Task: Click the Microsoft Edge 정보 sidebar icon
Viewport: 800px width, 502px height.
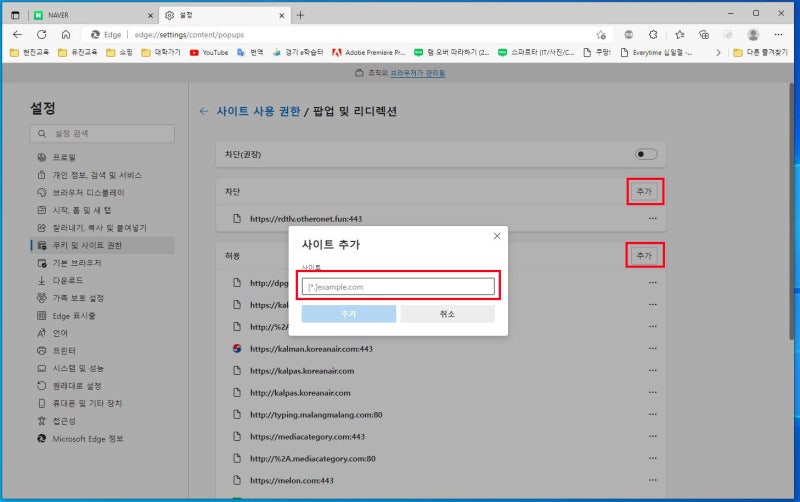Action: (41, 438)
